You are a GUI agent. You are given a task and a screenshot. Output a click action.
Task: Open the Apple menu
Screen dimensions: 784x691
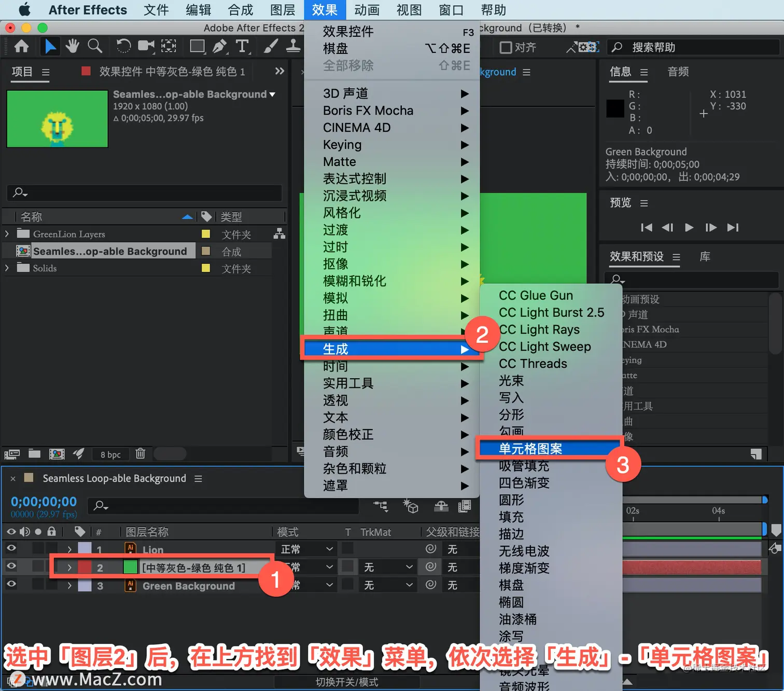click(24, 10)
